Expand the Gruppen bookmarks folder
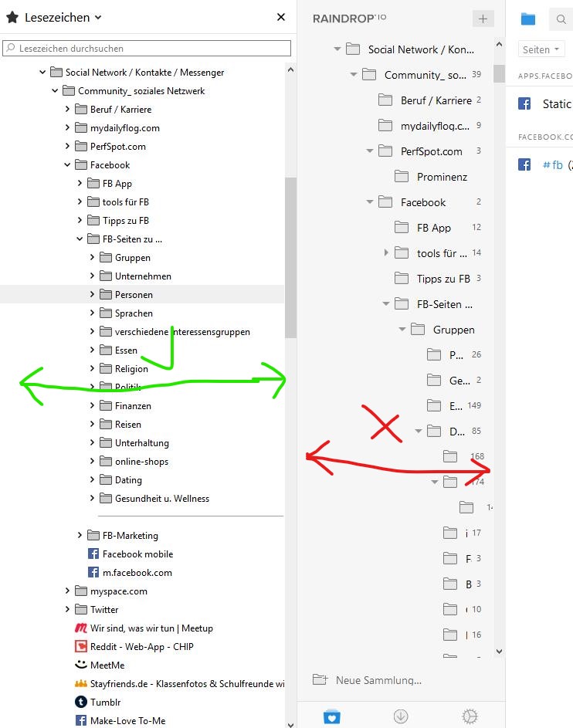 (92, 257)
